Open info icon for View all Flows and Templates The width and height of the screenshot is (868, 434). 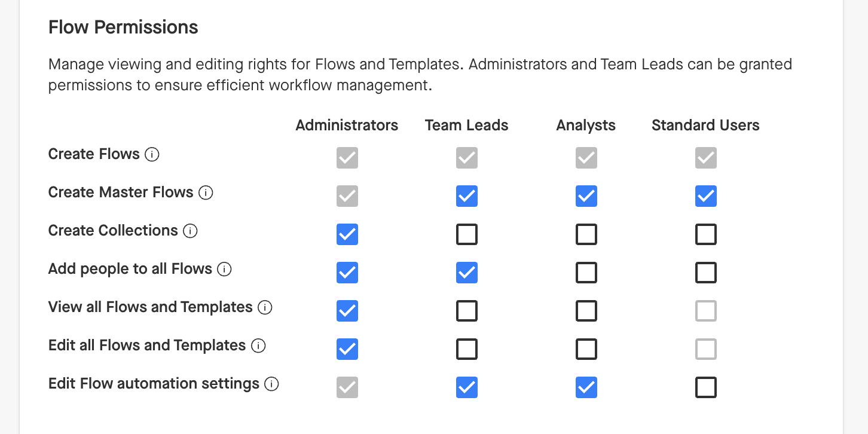265,308
